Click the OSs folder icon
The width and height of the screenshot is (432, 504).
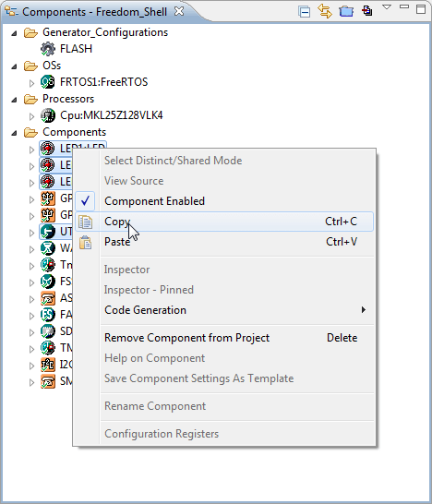point(30,66)
